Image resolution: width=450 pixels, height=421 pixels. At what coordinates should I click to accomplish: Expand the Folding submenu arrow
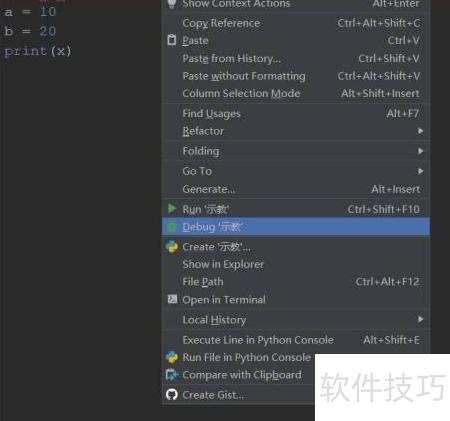[420, 151]
